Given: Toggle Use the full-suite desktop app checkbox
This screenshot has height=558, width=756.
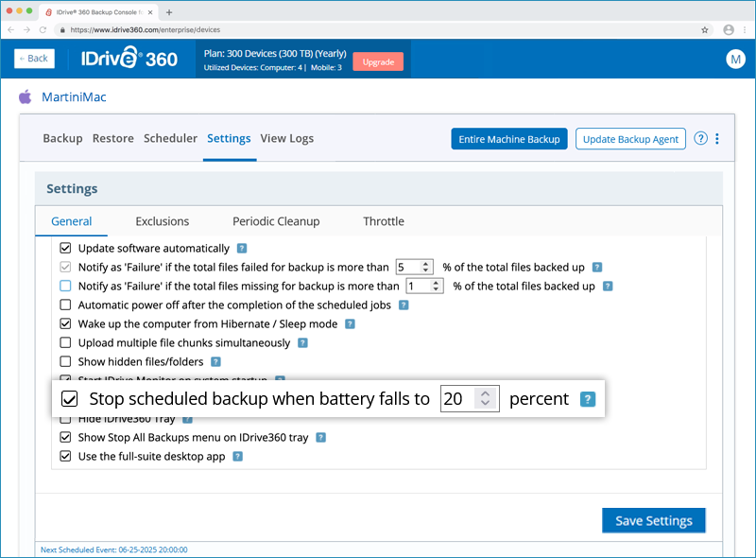Looking at the screenshot, I should pos(65,456).
